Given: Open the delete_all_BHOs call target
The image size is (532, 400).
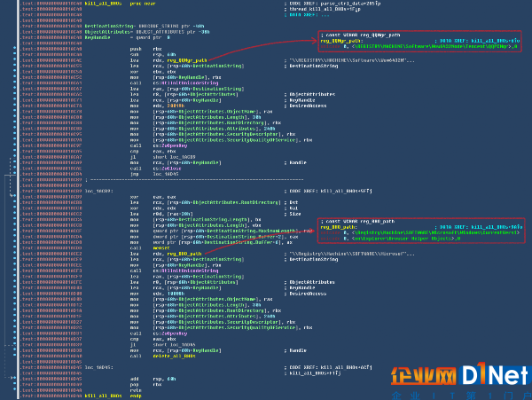Looking at the screenshot, I should pyautogui.click(x=174, y=357).
